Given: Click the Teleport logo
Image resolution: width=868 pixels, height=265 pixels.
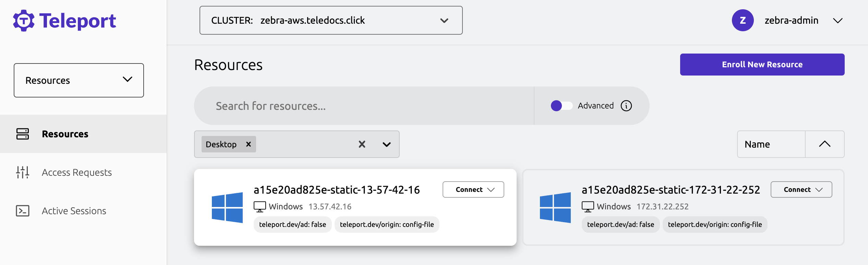Looking at the screenshot, I should [x=64, y=21].
